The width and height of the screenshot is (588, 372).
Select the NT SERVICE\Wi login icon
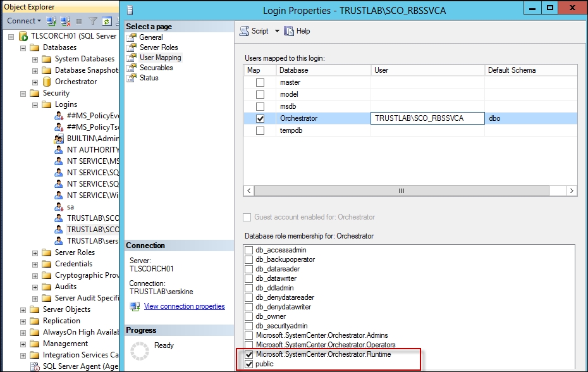59,195
